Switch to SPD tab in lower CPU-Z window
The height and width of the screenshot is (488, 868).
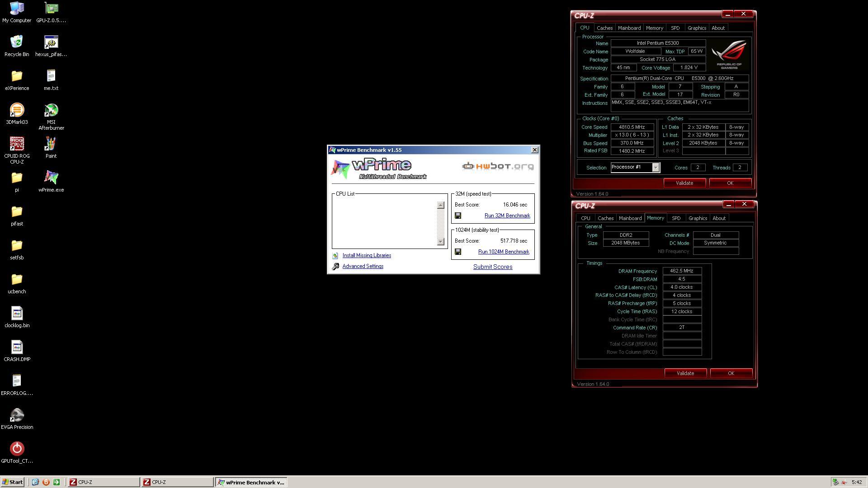point(676,218)
